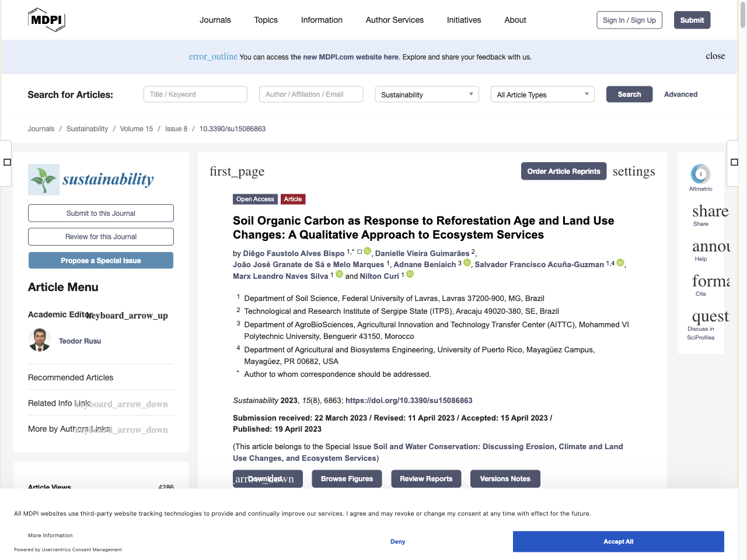
Task: Click the Title / Keyword search field
Action: tap(196, 94)
